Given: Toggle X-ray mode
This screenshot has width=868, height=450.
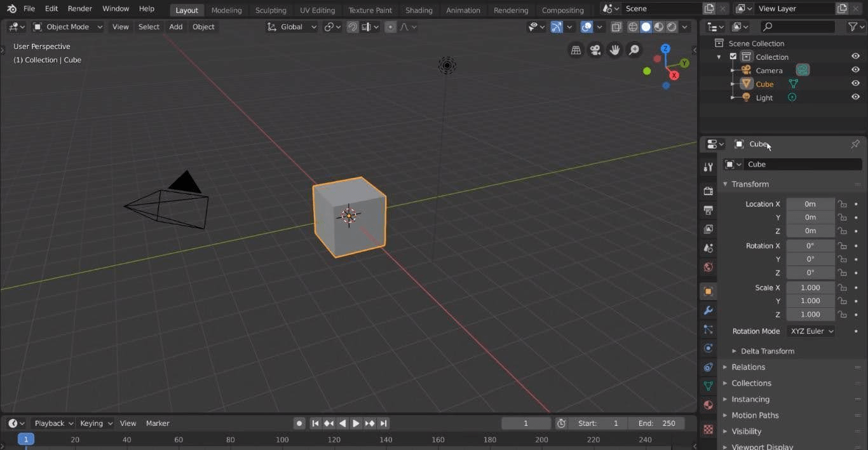Looking at the screenshot, I should click(x=616, y=27).
